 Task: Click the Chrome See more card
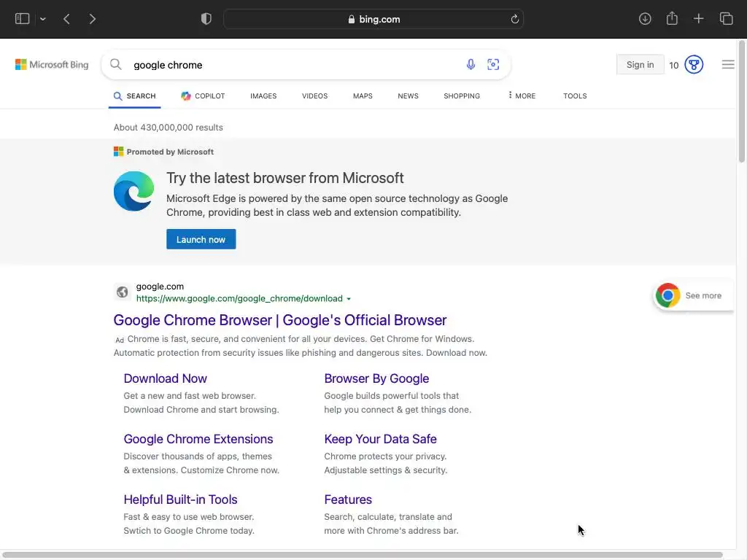693,295
